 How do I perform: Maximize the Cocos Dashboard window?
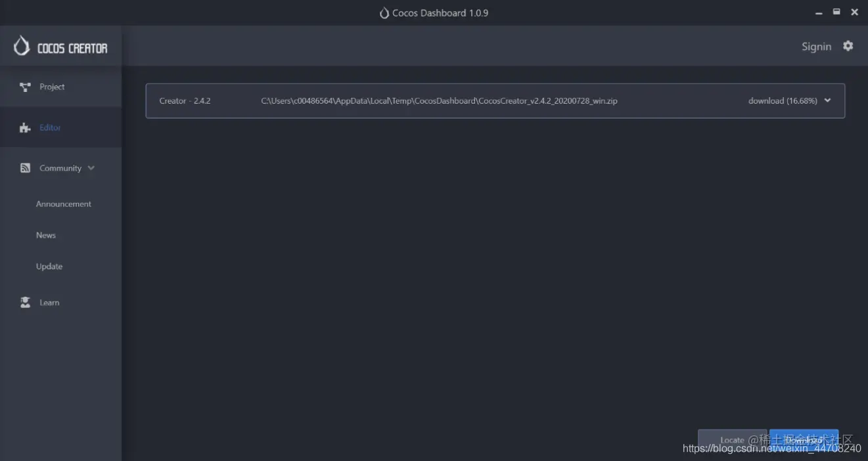pyautogui.click(x=836, y=12)
